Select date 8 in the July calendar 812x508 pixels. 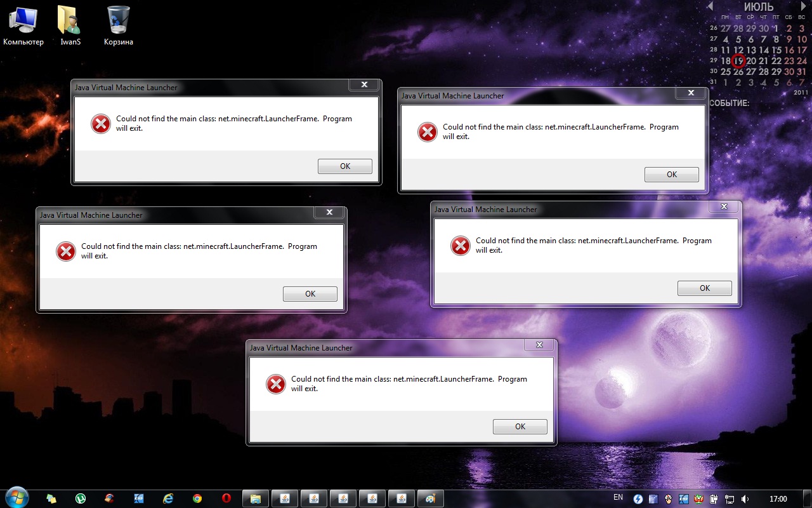click(776, 39)
